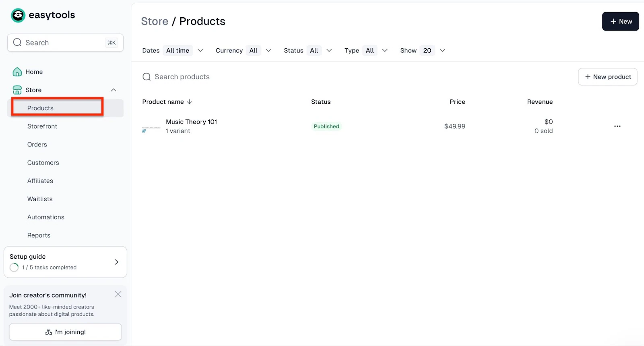
Task: Click the Store shop icon
Action: (x=17, y=90)
